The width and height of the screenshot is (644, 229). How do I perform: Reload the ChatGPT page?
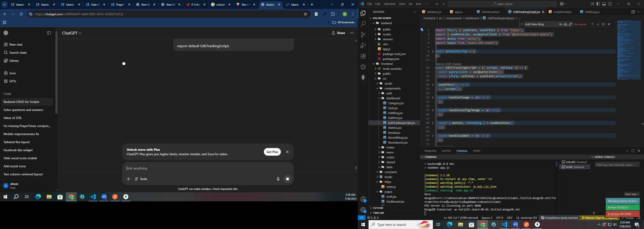tap(21, 14)
